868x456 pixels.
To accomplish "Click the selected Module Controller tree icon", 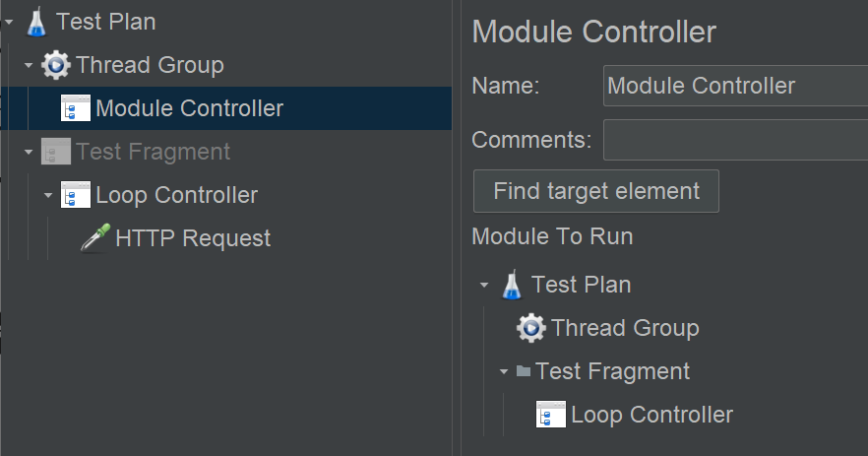I will pos(76,108).
